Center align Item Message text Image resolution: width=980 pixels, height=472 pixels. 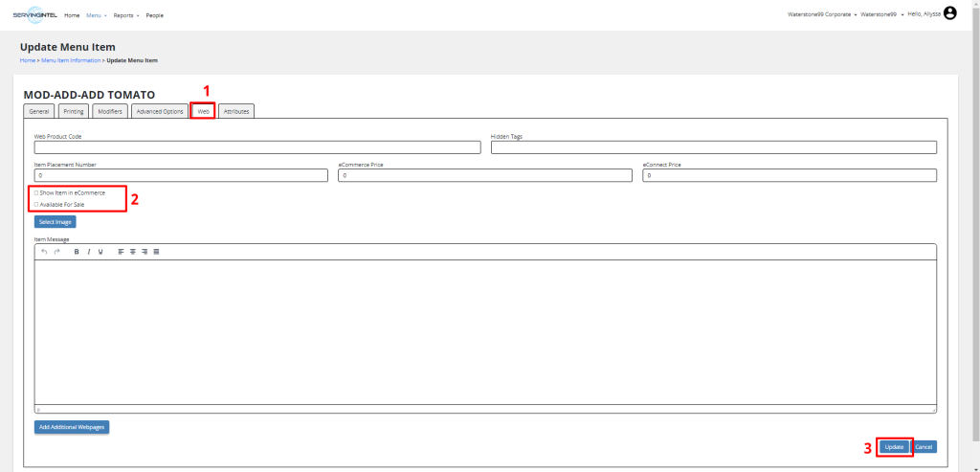coord(133,251)
